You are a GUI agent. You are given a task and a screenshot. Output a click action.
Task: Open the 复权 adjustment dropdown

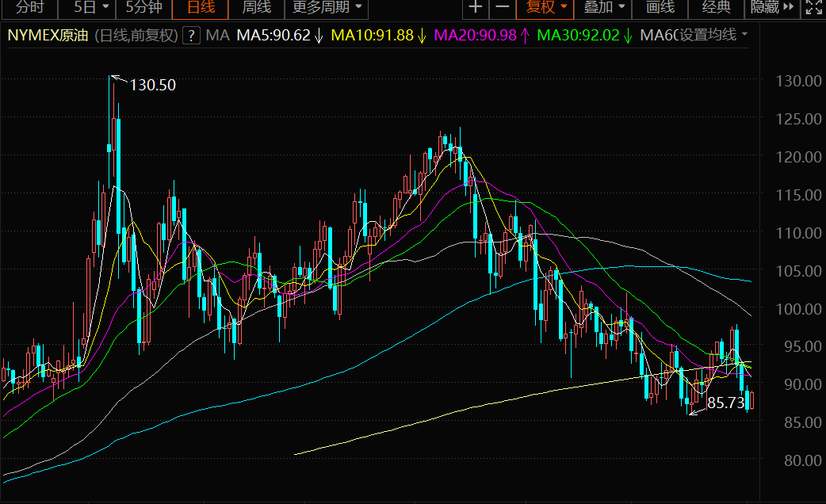pos(545,7)
